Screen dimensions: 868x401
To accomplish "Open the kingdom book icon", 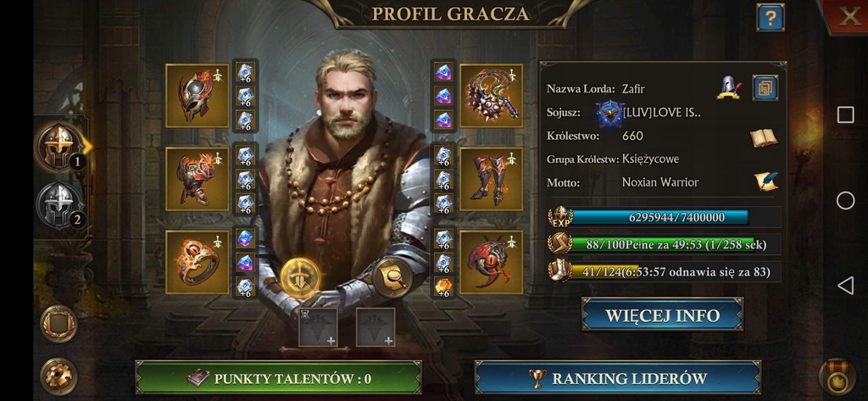I will 764,137.
